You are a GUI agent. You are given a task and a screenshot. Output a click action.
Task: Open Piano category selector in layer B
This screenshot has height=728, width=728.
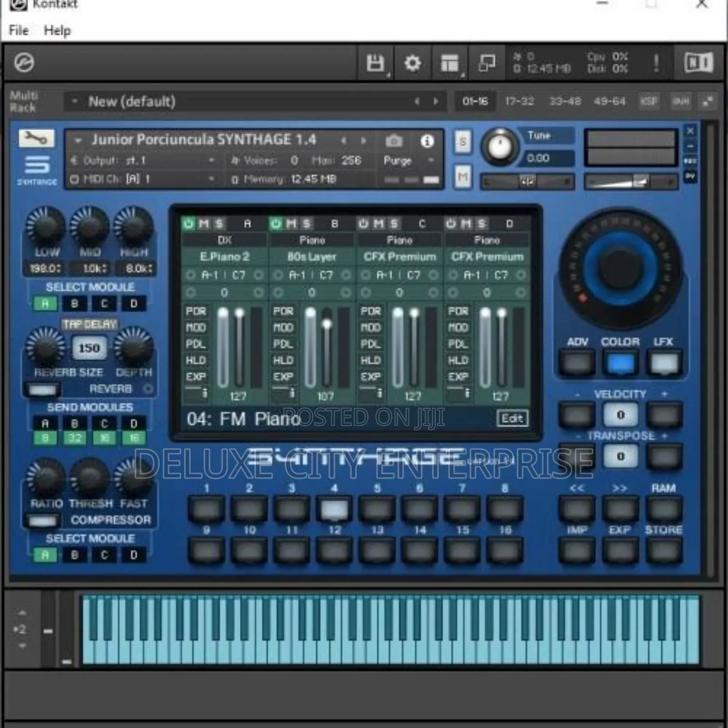[x=312, y=240]
